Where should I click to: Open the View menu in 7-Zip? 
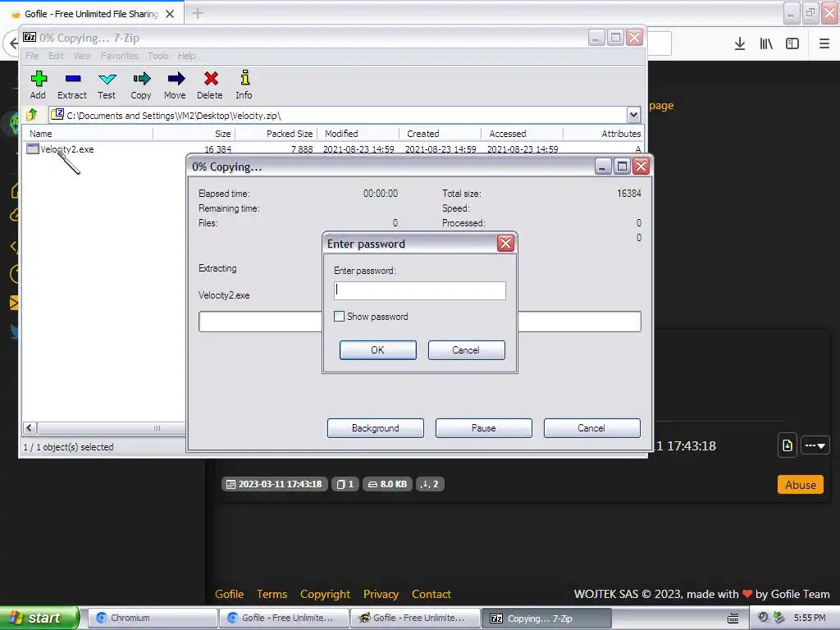pyautogui.click(x=82, y=56)
